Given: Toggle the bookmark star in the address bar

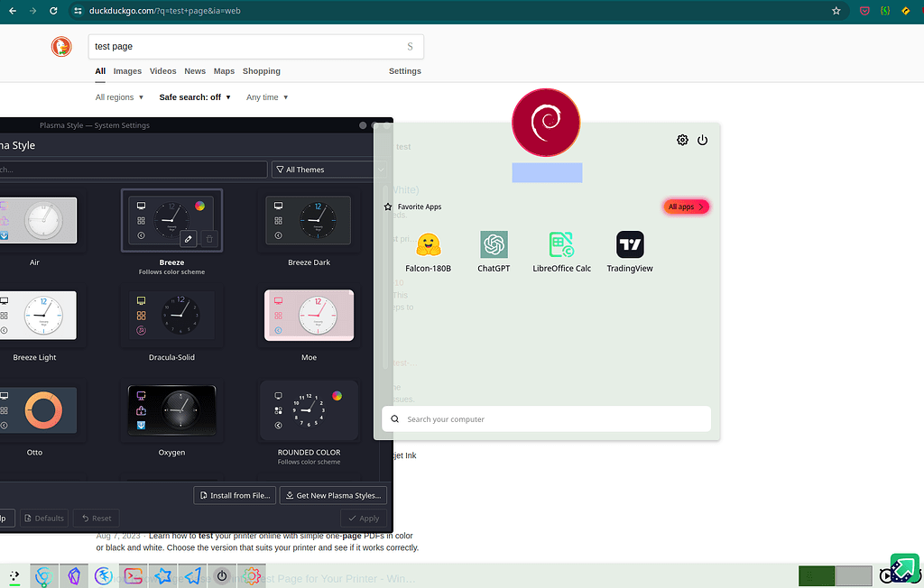Looking at the screenshot, I should 836,11.
